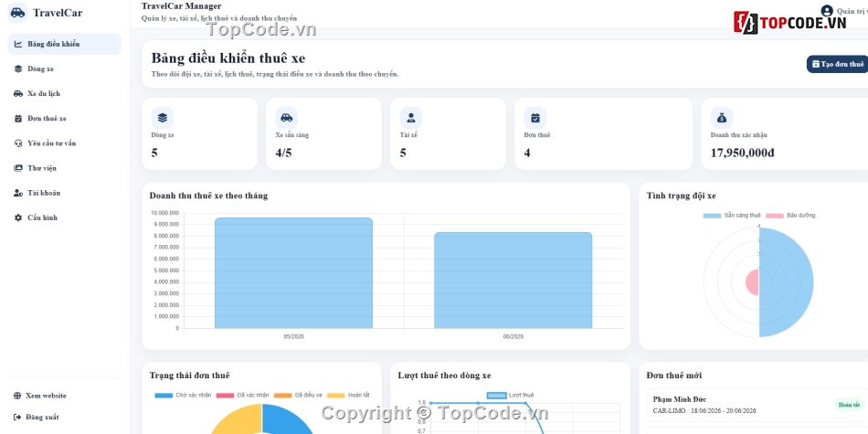Toggle Chờ xác nhận legend item
This screenshot has height=434, width=868.
[183, 396]
